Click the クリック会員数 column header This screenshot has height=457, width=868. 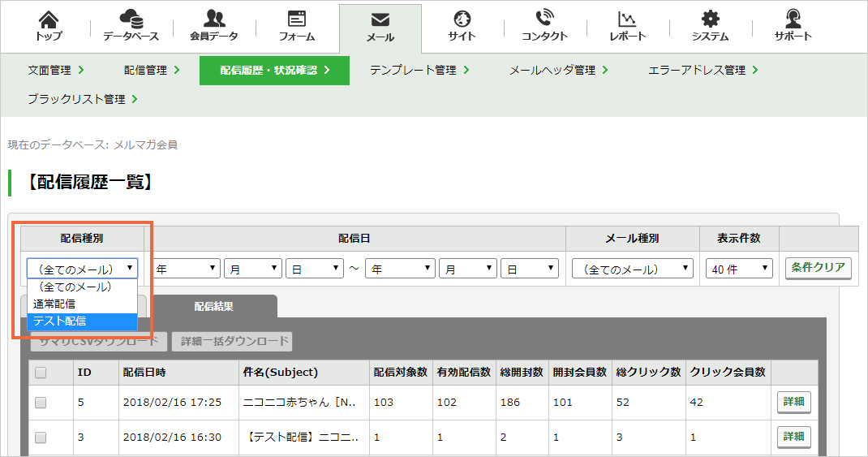click(728, 373)
